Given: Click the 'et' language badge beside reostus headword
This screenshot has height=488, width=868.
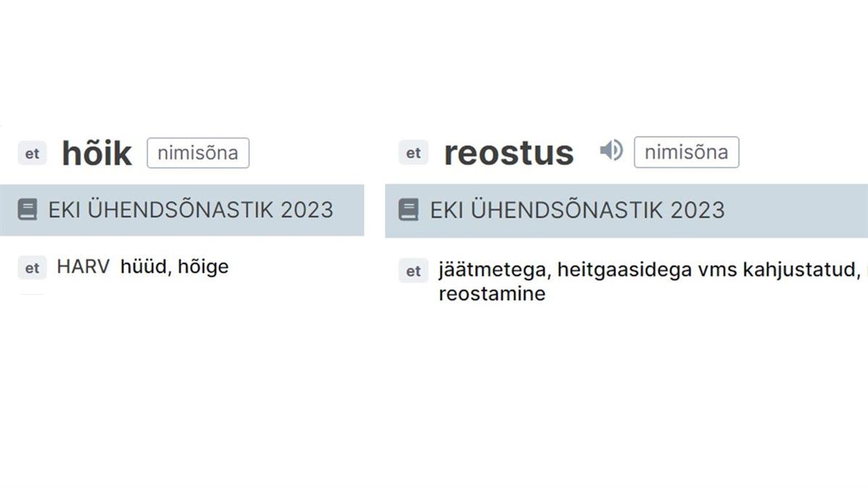Looking at the screenshot, I should pos(413,153).
